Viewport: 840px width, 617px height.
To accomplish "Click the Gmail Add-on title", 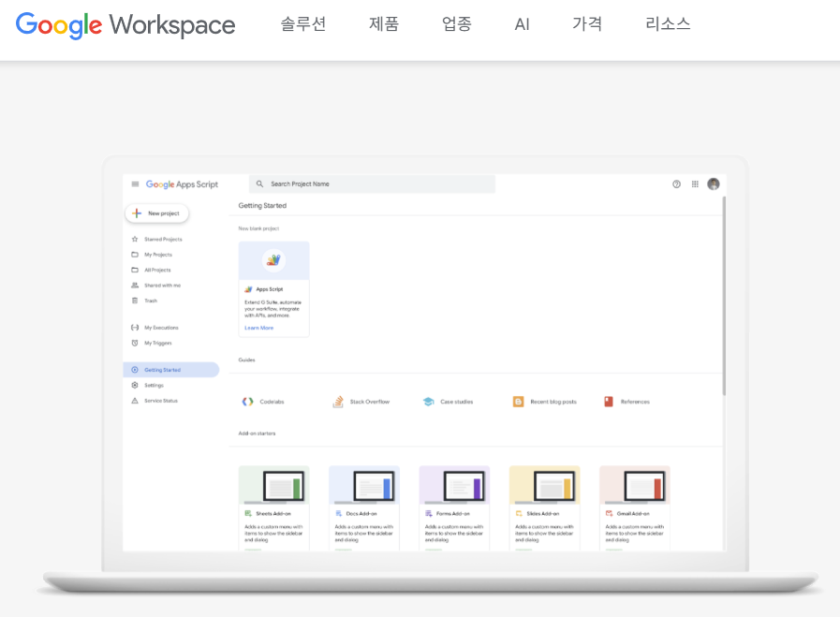I will pos(633,514).
